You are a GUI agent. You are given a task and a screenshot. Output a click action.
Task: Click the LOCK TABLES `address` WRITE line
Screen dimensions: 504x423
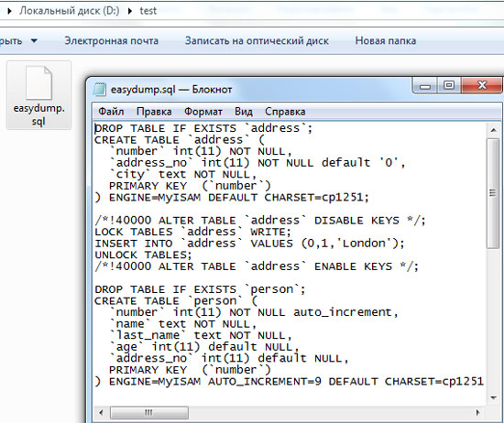(x=192, y=232)
